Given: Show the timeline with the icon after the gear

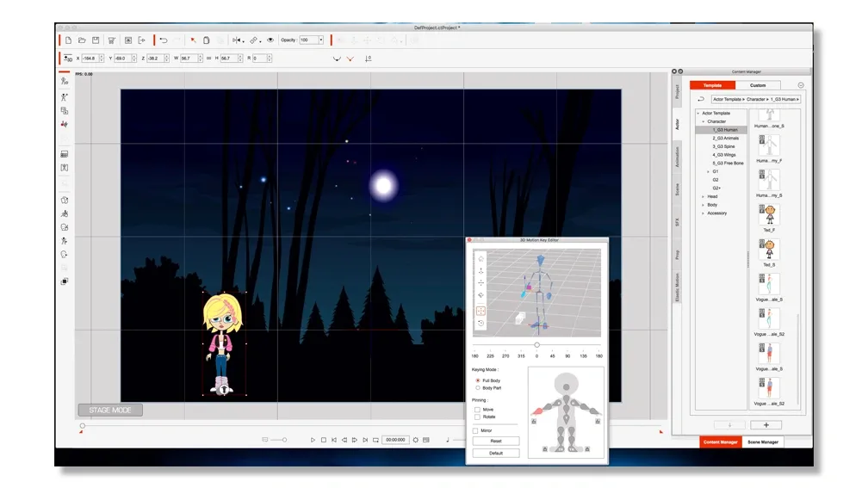Looking at the screenshot, I should [426, 440].
